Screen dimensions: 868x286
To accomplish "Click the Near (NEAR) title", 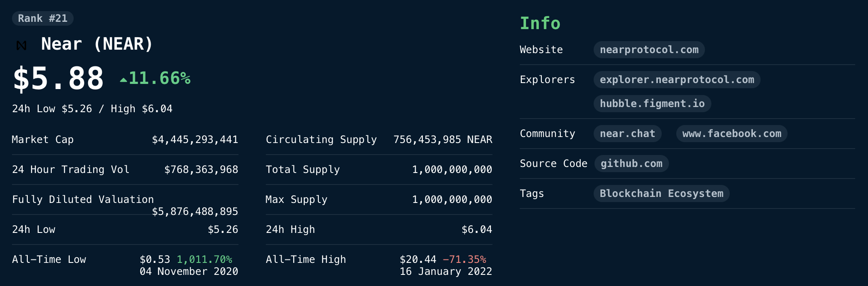I will tap(97, 44).
